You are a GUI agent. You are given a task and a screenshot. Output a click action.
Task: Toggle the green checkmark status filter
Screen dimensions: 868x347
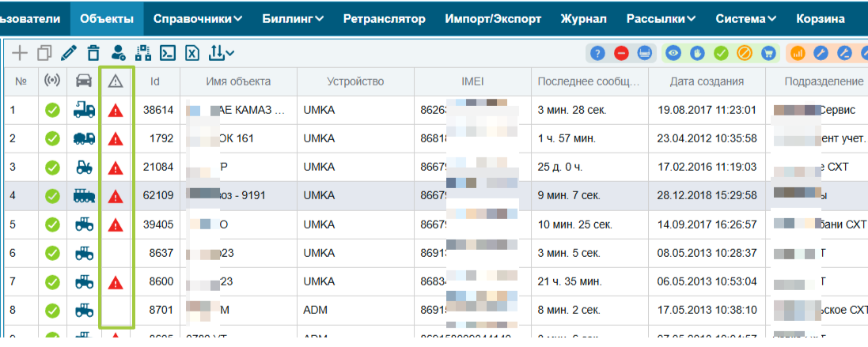(721, 53)
